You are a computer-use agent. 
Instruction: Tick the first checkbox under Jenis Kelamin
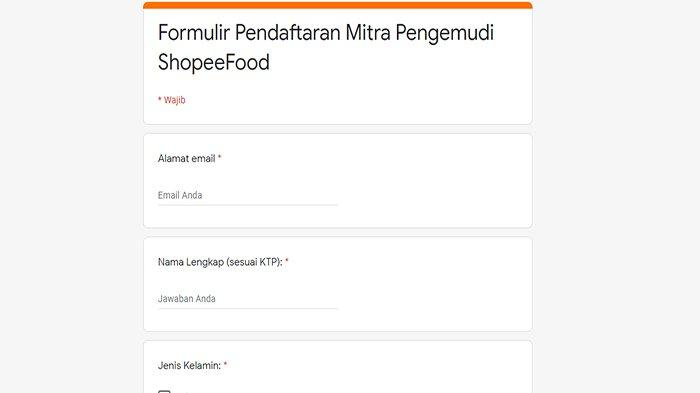point(164,391)
